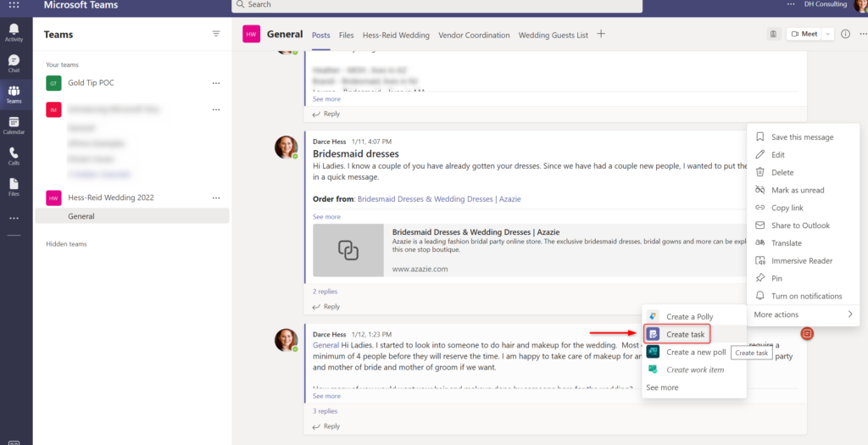Choose Turn on notifications
868x445 pixels.
pos(804,296)
